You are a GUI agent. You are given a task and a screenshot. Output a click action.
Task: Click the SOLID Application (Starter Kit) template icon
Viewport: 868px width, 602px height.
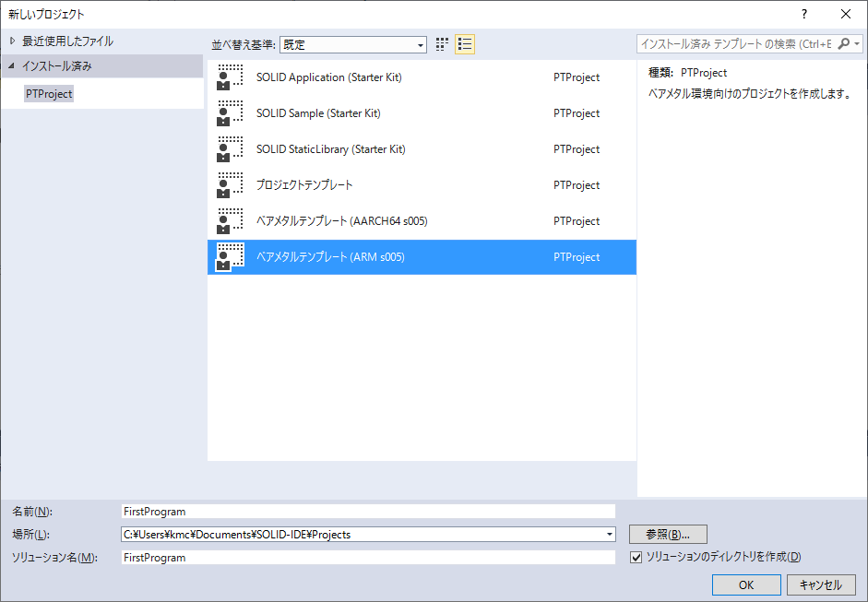click(x=230, y=77)
